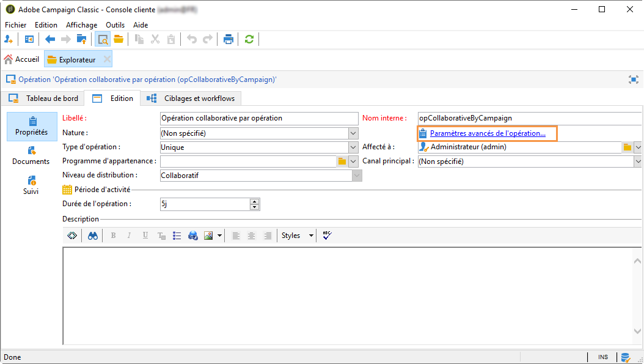Open the Aide menu
The image size is (644, 364).
point(141,25)
